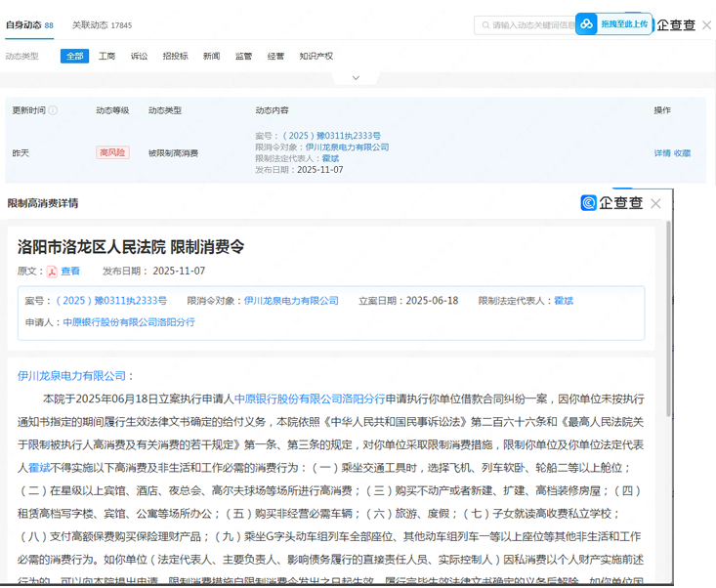716x588 pixels.
Task: Click 详情 link in operations column
Action: tap(661, 153)
